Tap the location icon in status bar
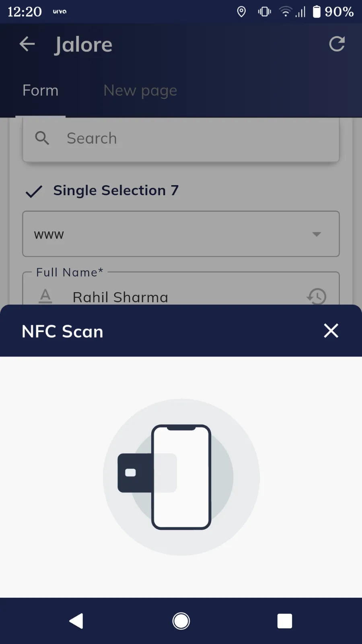Image resolution: width=362 pixels, height=644 pixels. pos(241,12)
